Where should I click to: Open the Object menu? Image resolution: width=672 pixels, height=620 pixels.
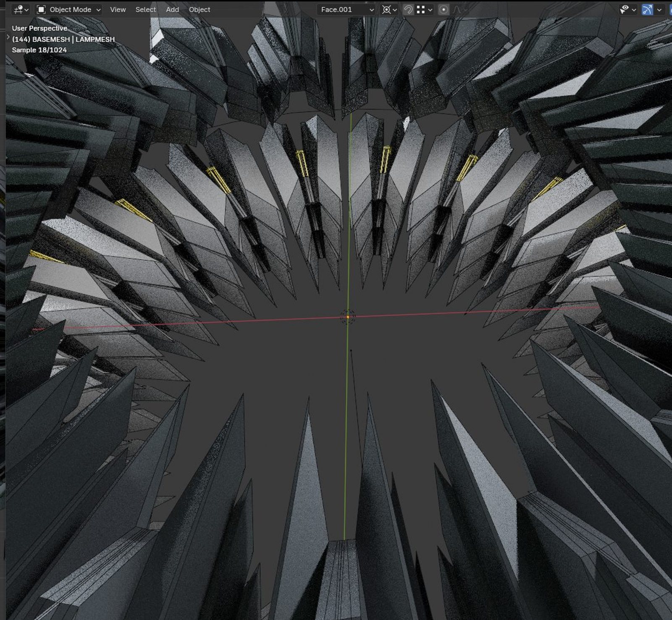[x=199, y=9]
